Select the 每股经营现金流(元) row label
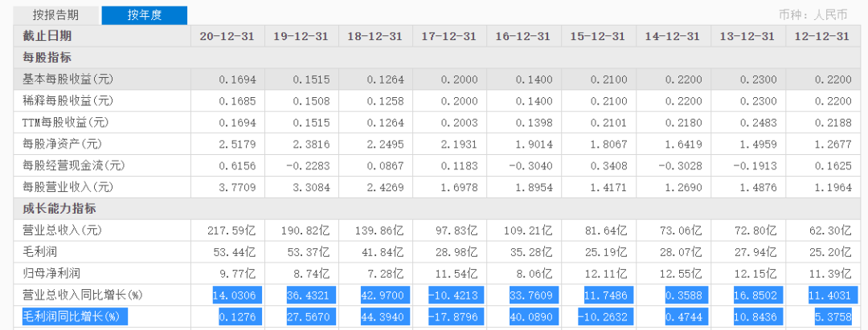This screenshot has height=330, width=868. pyautogui.click(x=73, y=165)
